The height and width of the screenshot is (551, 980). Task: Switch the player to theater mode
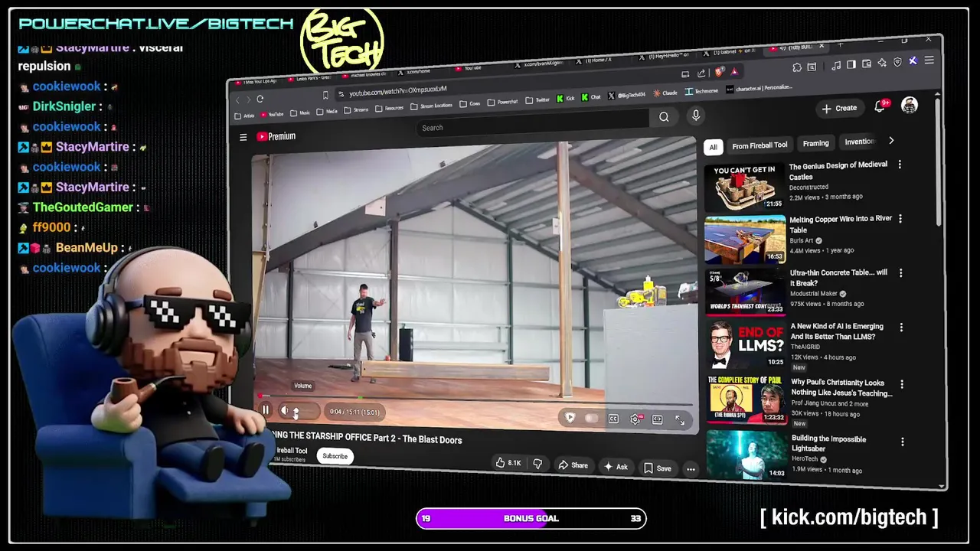click(x=657, y=419)
